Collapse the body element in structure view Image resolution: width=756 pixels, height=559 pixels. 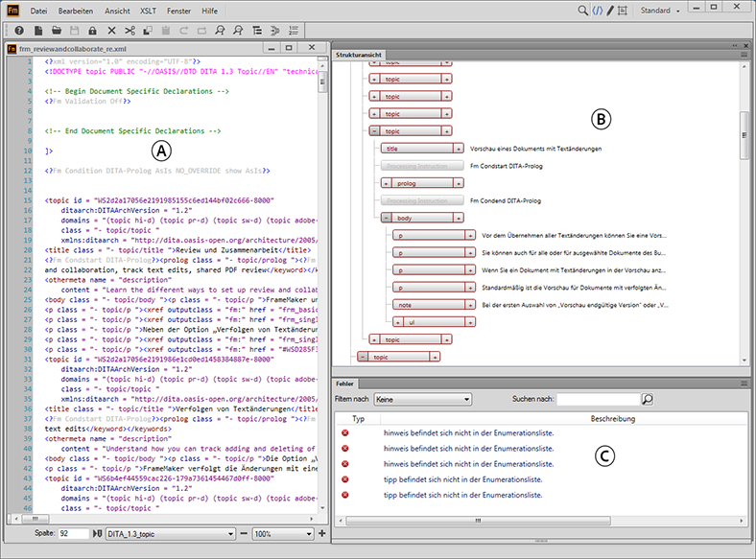coord(386,218)
